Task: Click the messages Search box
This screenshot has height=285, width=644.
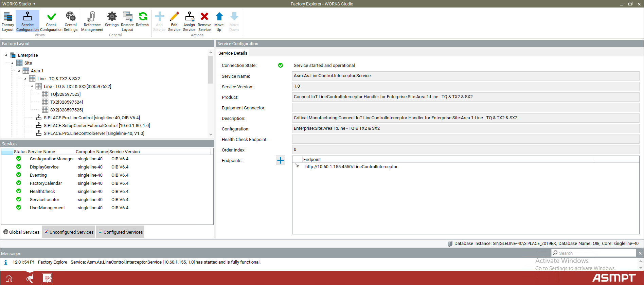Action: point(594,253)
